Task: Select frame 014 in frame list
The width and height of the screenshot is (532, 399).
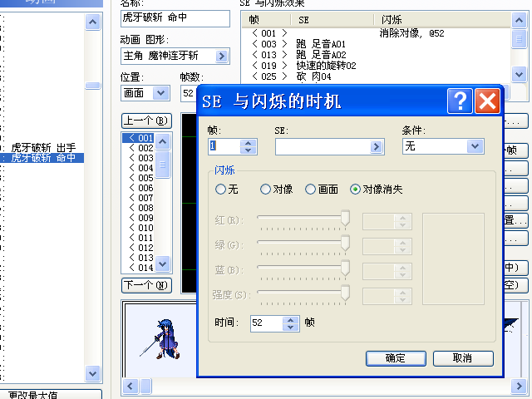Action: tap(138, 268)
